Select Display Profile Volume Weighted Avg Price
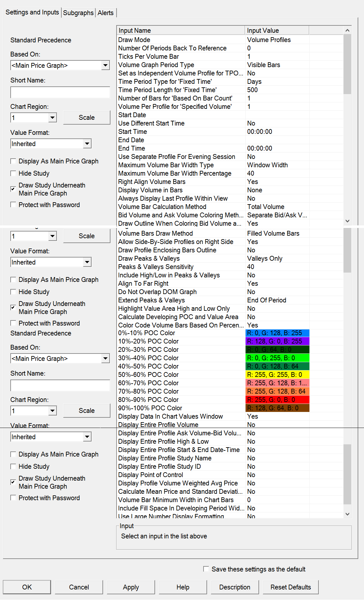Screen dimensions: 364x601 click(230, 483)
